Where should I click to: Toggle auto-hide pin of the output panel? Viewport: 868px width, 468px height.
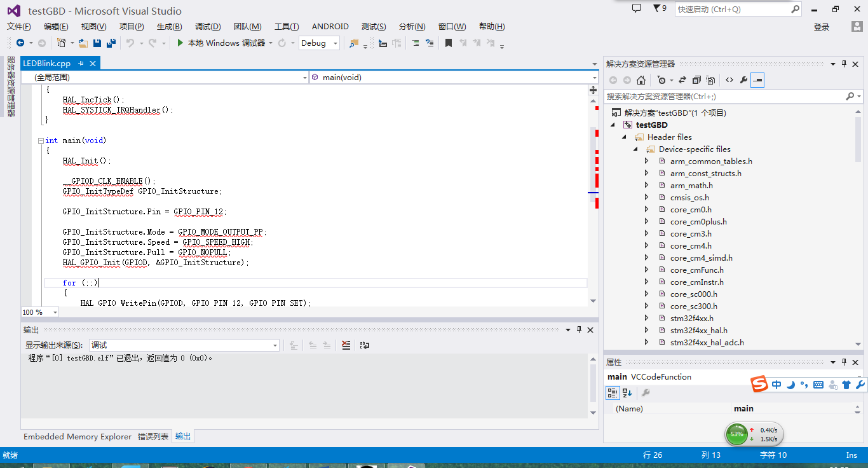tap(579, 329)
